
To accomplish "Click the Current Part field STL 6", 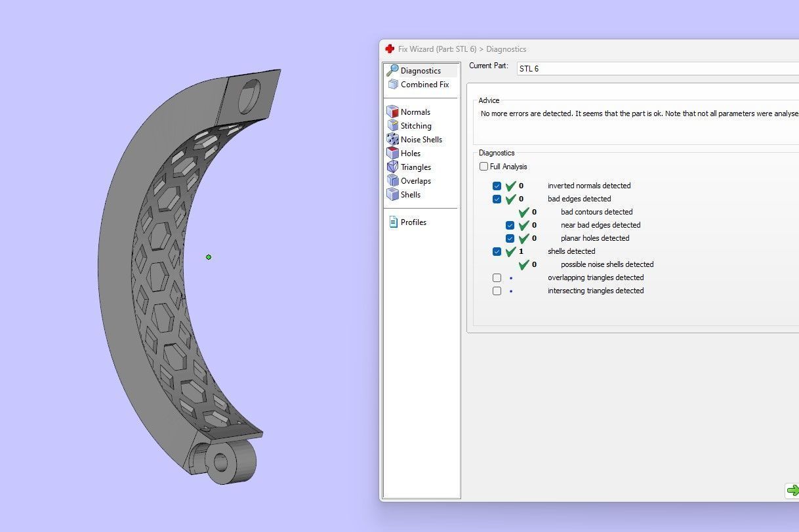I will (x=658, y=68).
